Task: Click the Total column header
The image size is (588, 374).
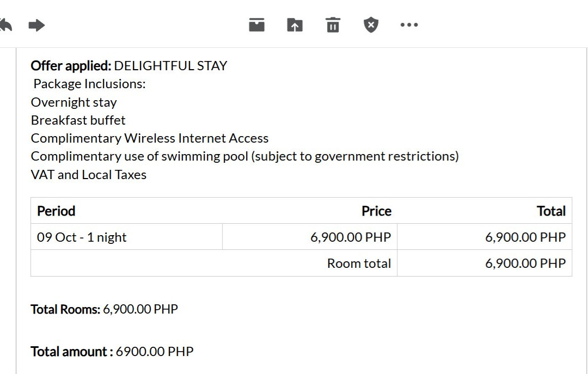Action: (551, 211)
